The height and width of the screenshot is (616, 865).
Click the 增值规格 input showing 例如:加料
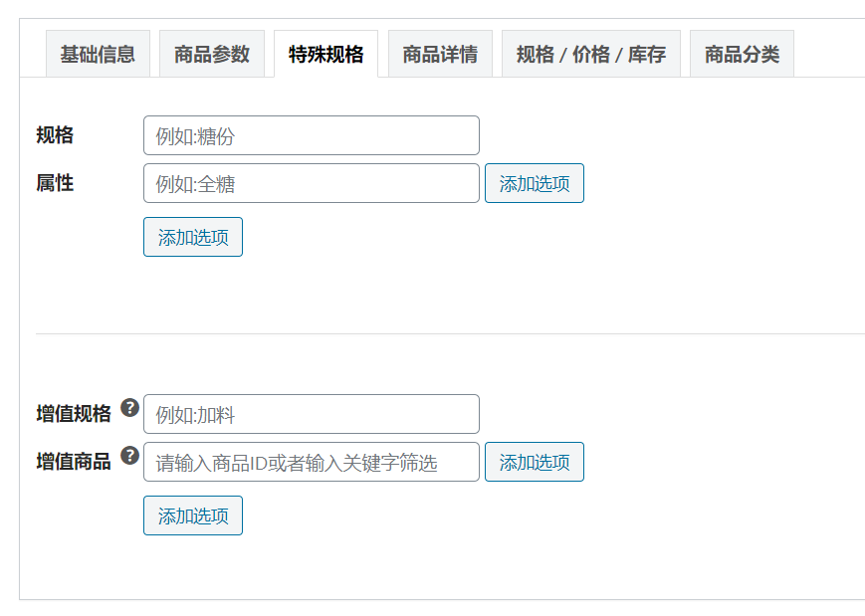[x=312, y=414]
